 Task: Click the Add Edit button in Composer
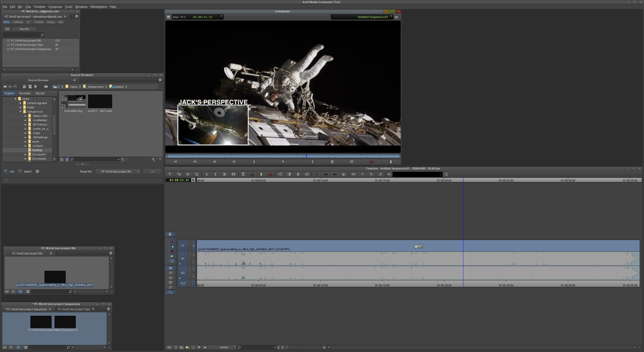pyautogui.click(x=352, y=162)
